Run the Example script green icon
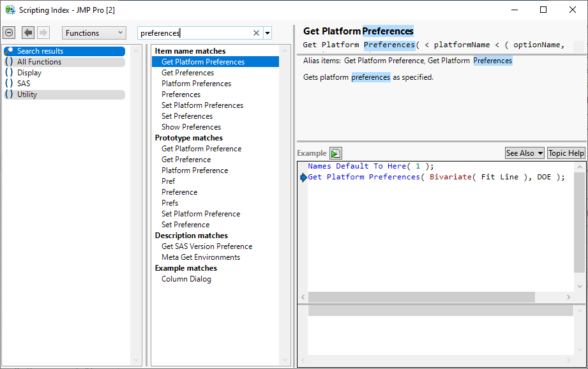Screen dimensions: 588x369 (x=335, y=153)
